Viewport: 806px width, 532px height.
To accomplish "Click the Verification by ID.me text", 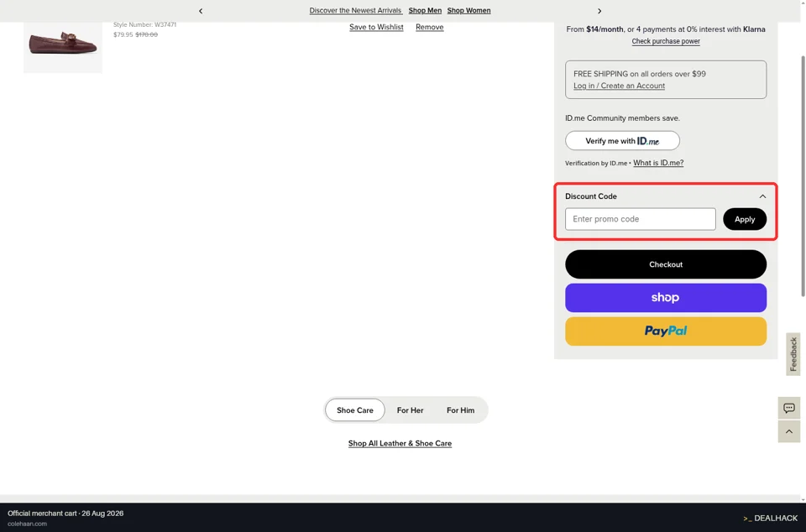I will click(596, 164).
